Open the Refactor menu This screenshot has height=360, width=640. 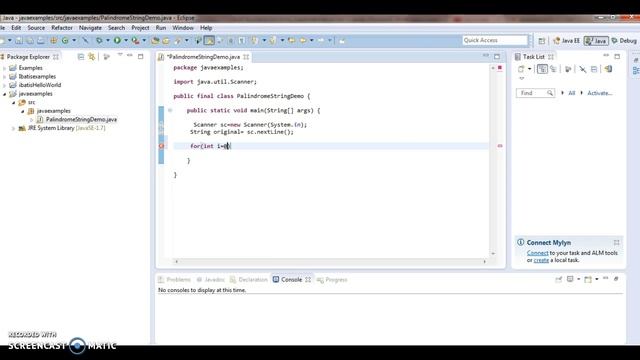click(62, 28)
